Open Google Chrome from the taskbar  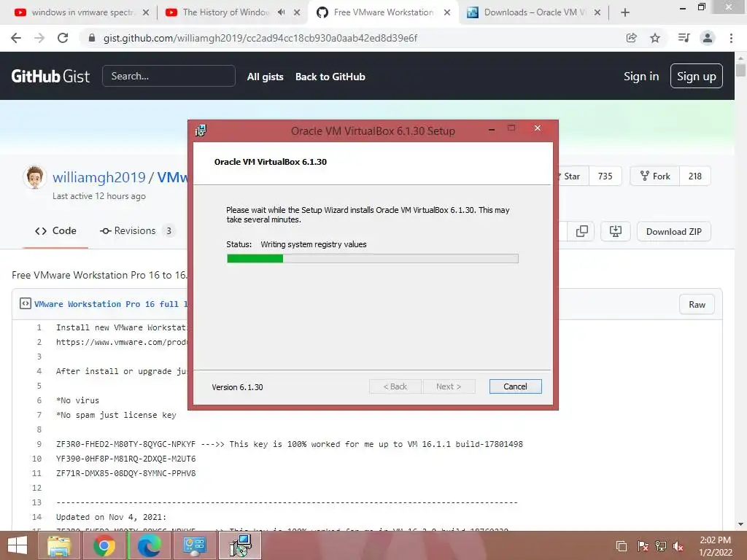(x=104, y=545)
